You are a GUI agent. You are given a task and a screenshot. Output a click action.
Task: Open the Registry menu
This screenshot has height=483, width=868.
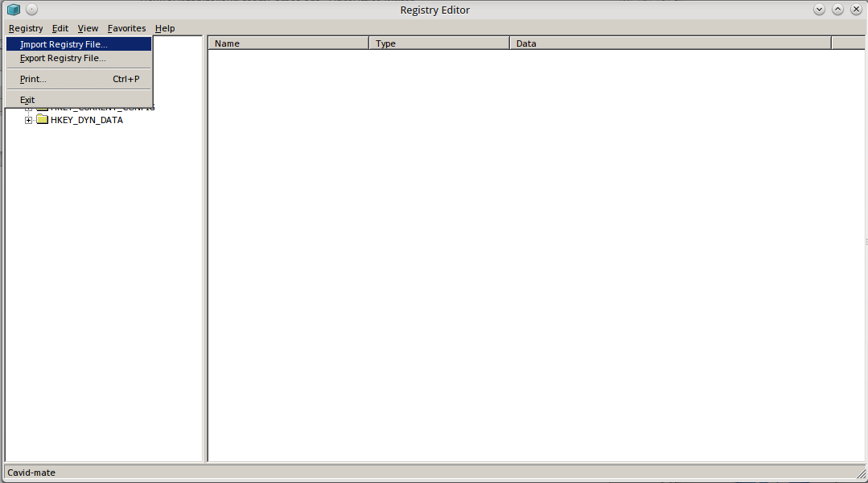[26, 28]
